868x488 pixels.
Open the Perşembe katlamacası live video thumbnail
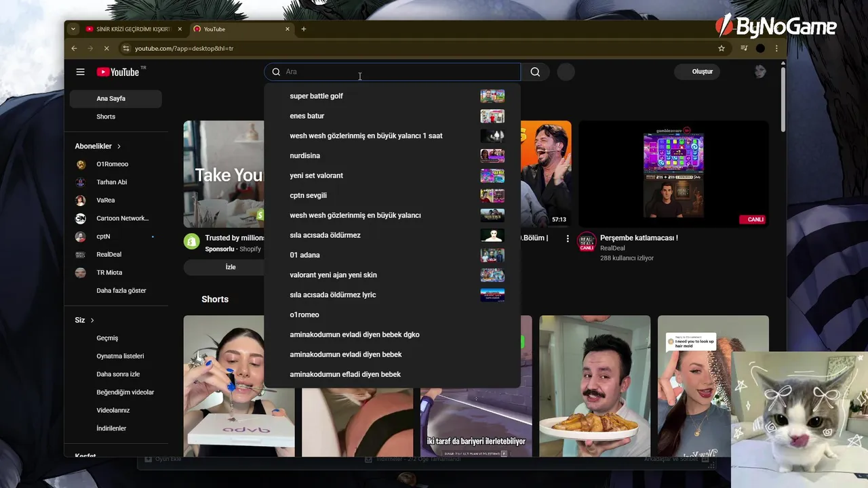pos(673,174)
